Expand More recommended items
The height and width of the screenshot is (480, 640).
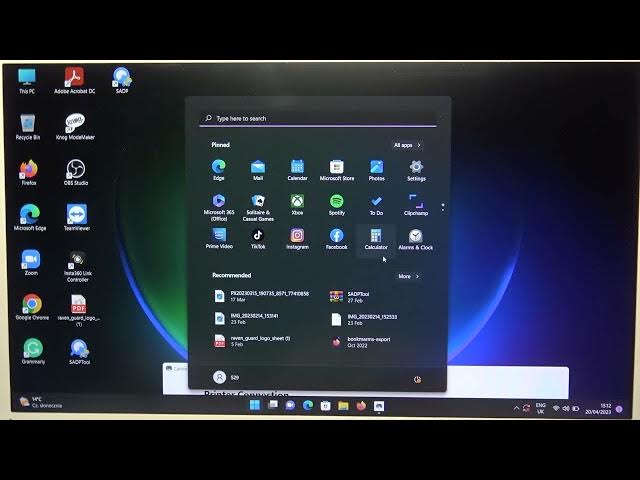[x=408, y=276]
